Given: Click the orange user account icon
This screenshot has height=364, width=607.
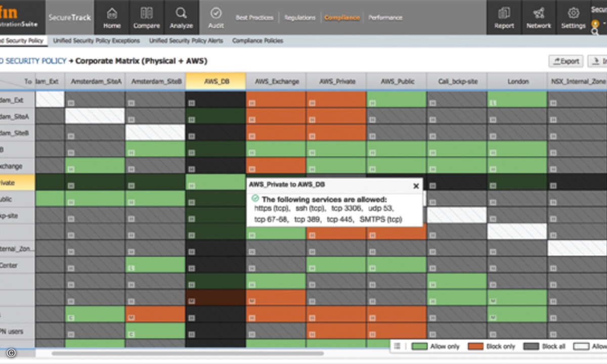Looking at the screenshot, I should [595, 23].
